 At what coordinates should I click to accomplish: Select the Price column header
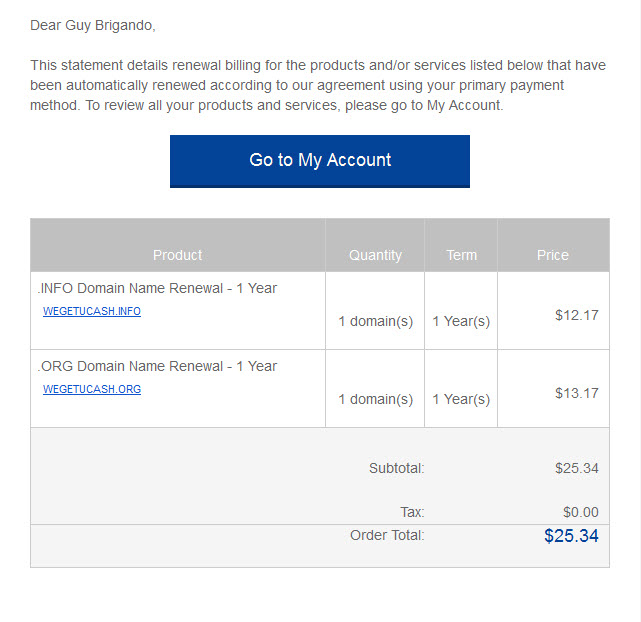pos(553,255)
